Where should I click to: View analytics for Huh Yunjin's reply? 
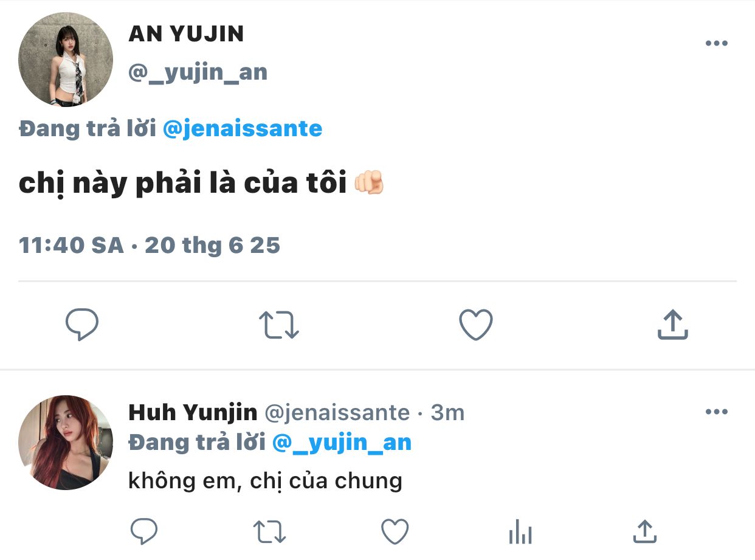[520, 532]
